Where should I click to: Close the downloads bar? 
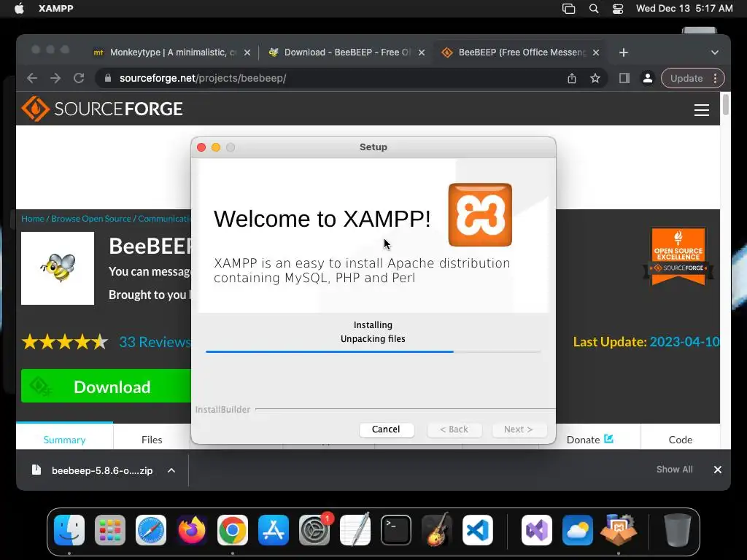[718, 470]
